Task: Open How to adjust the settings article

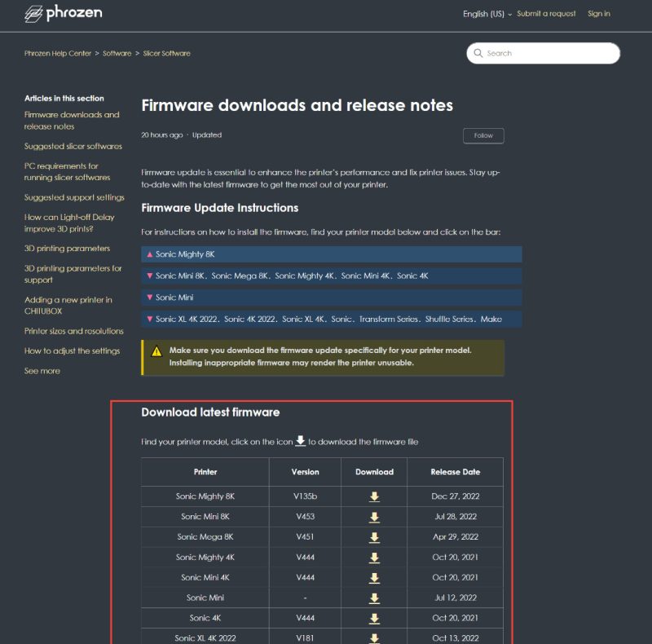Action: tap(72, 351)
